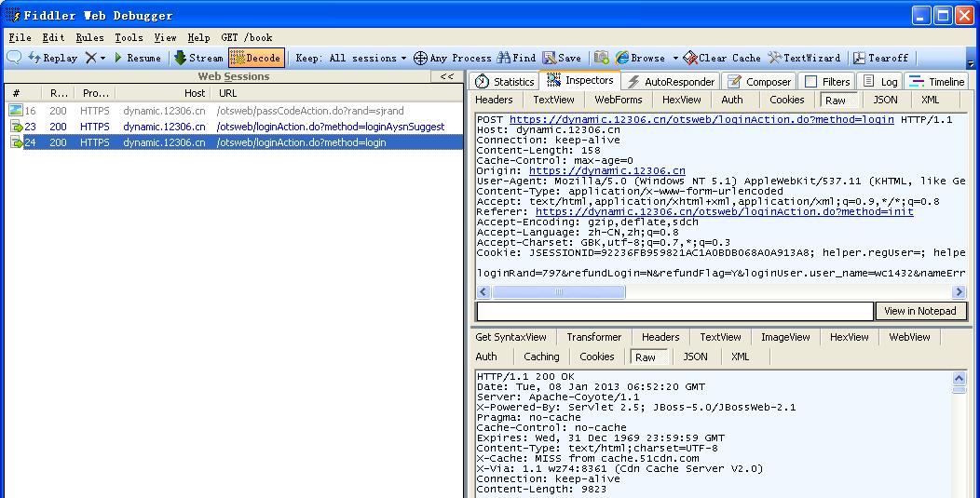Click the comment balloon icon in toolbar
This screenshot has width=980, height=498.
[14, 58]
